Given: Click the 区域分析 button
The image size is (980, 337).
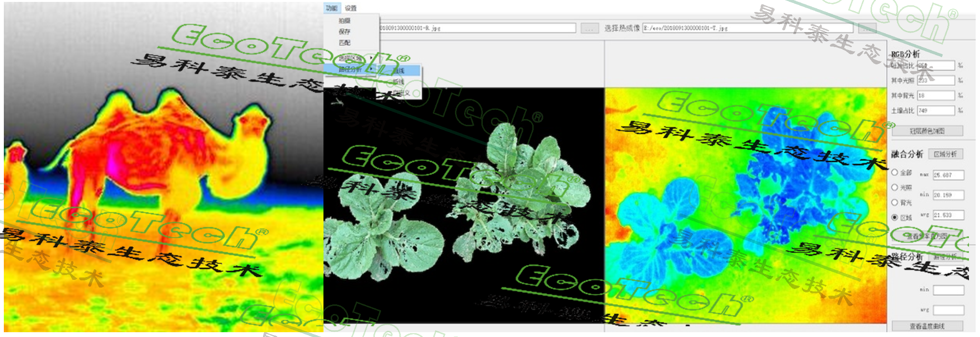Looking at the screenshot, I should 945,154.
